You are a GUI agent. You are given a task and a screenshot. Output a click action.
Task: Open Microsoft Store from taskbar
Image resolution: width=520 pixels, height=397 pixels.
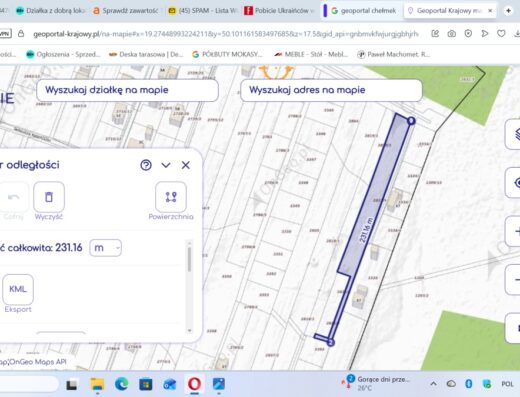click(x=146, y=385)
